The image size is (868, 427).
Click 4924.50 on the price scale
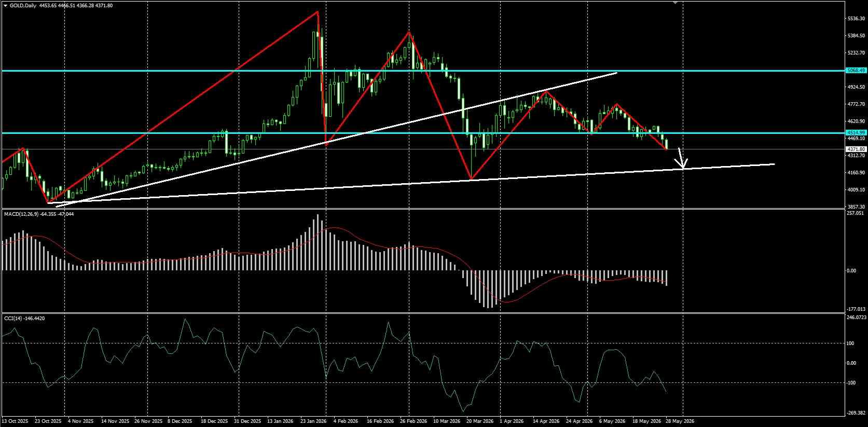tap(856, 87)
